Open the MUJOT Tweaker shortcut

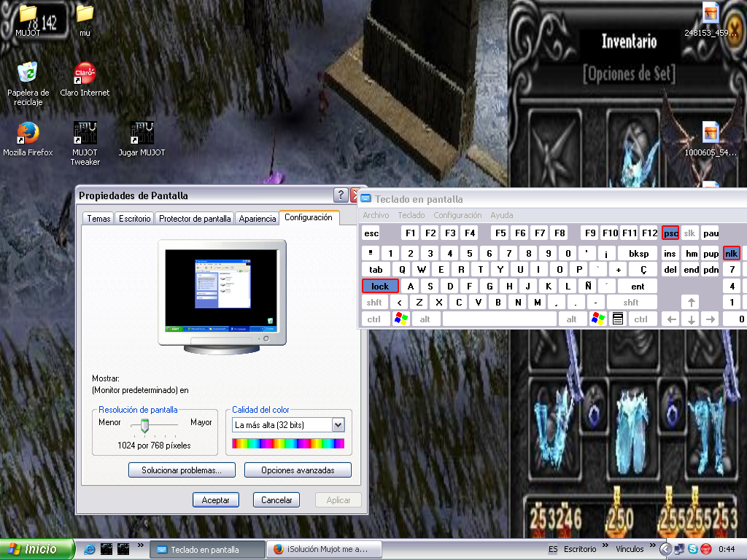85,133
